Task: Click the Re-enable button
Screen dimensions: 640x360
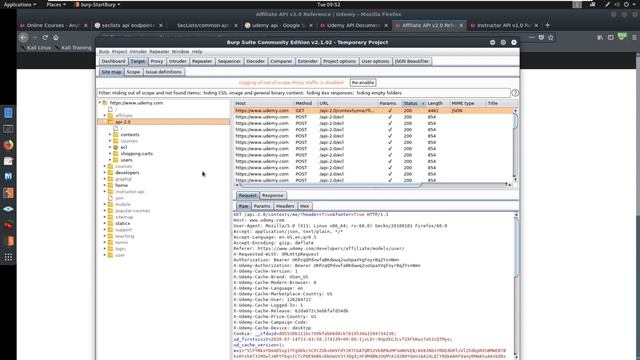Action: (x=363, y=82)
